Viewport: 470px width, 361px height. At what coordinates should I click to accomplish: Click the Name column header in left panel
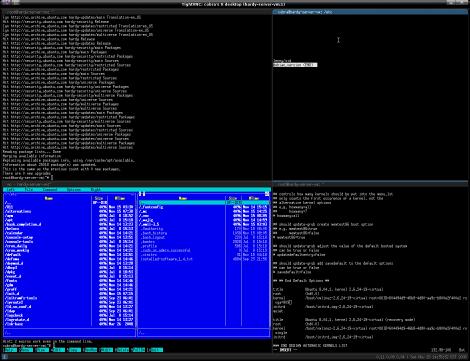[49, 198]
